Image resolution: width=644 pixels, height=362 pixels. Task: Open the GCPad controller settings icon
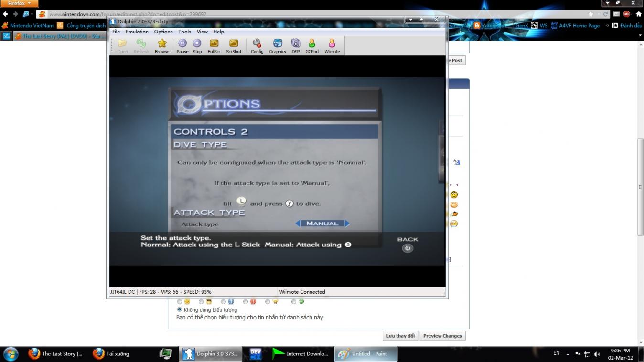(312, 46)
